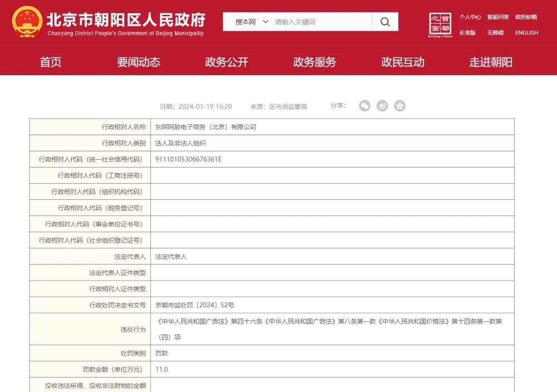Viewport: 557px width, 392px height.
Task: Click the 统一社会信用代码 label cell
Action: (x=90, y=159)
